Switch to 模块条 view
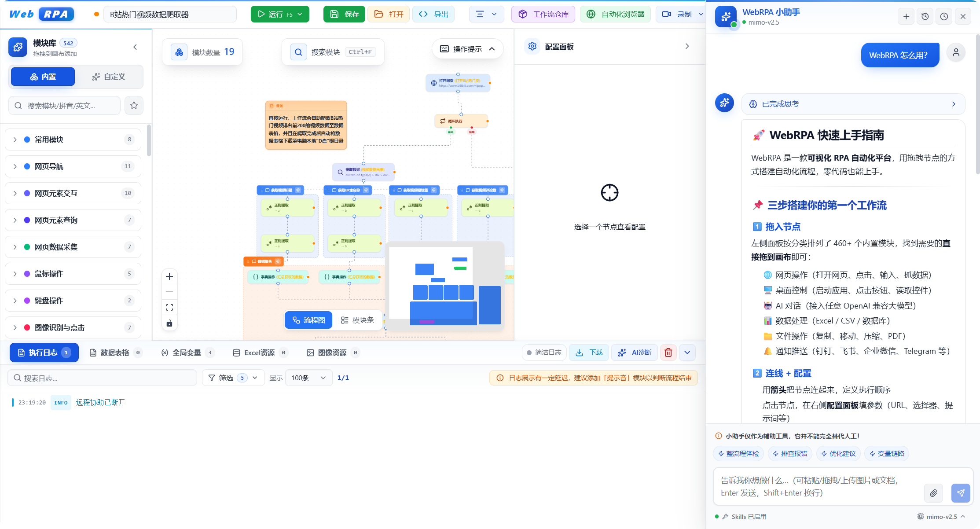This screenshot has width=980, height=529. click(357, 320)
